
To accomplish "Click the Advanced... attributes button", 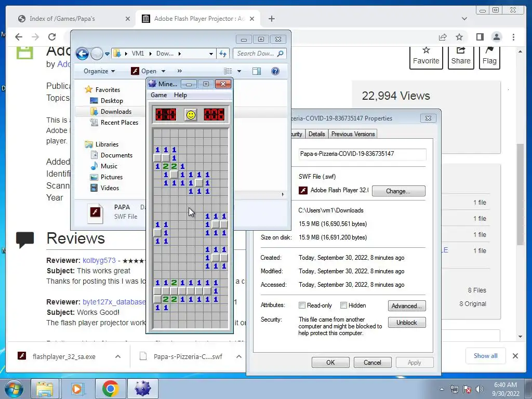I will click(406, 305).
